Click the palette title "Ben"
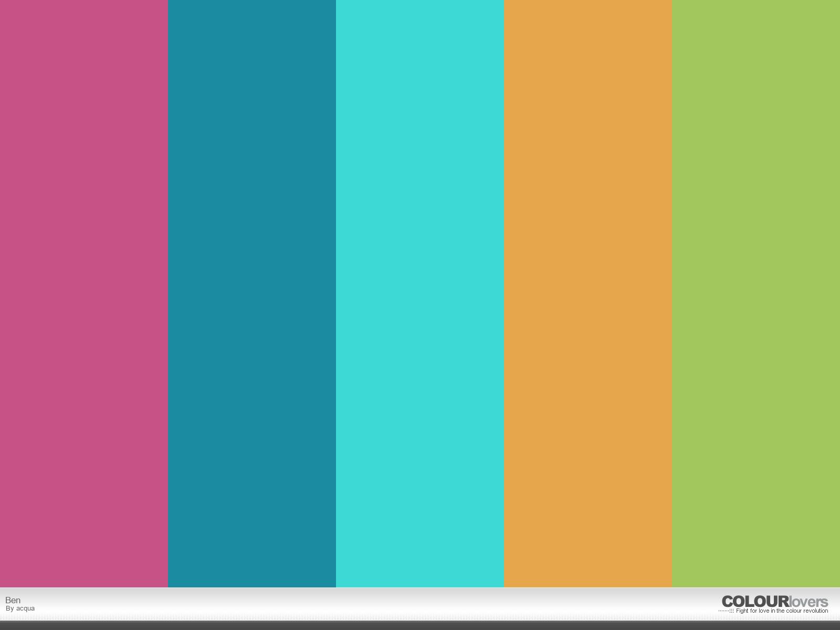The image size is (840, 630). coord(13,600)
